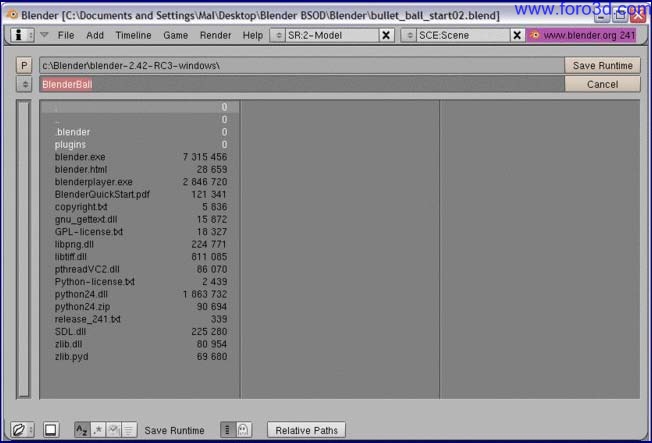Sort files by time icon

pos(114,430)
